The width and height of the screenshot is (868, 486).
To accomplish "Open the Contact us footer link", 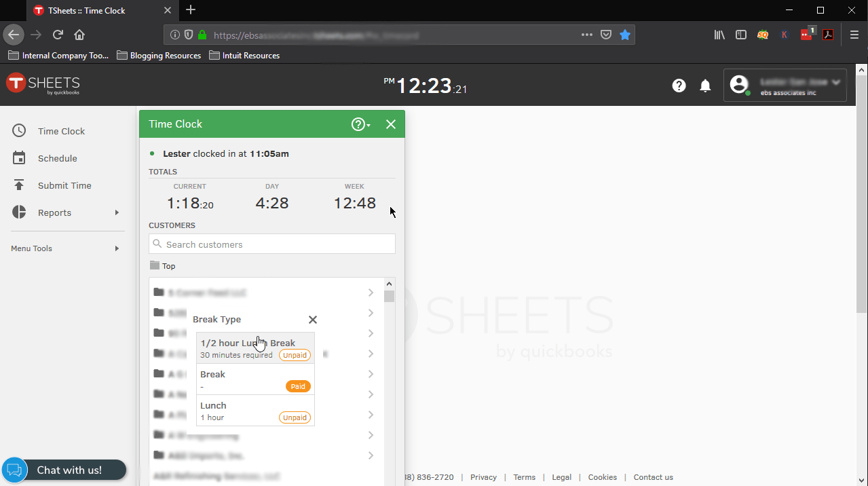I will (x=653, y=477).
